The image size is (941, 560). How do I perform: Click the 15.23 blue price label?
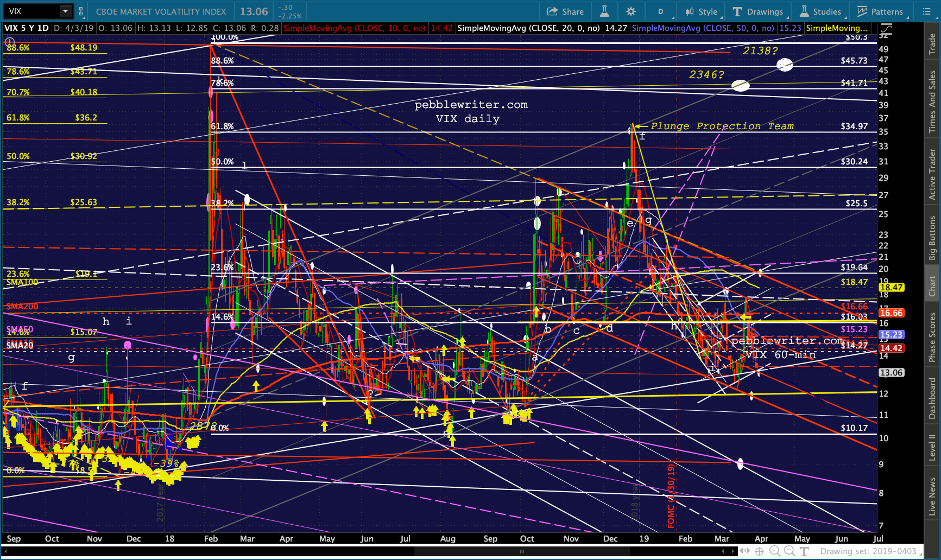tap(891, 335)
